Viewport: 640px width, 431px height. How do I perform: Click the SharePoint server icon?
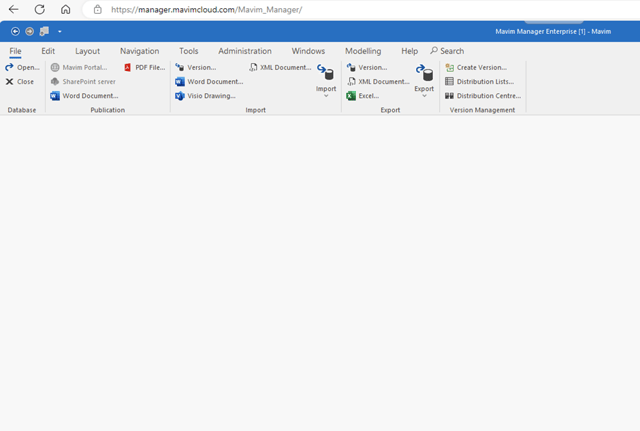tap(55, 82)
